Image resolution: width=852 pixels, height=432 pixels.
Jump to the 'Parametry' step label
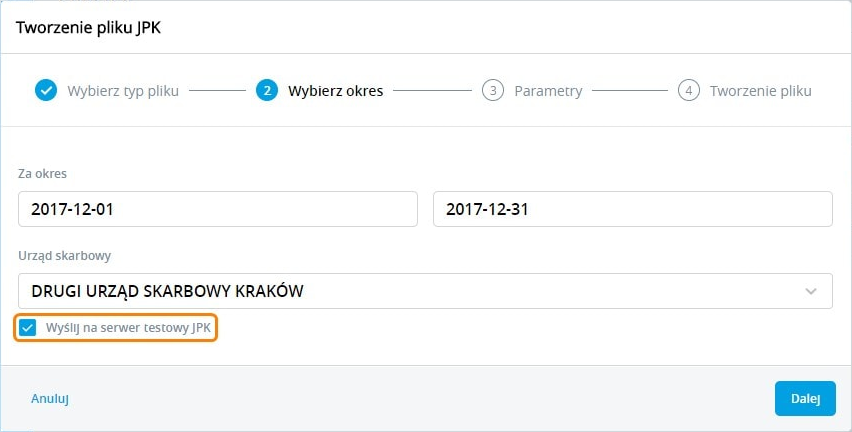point(548,91)
